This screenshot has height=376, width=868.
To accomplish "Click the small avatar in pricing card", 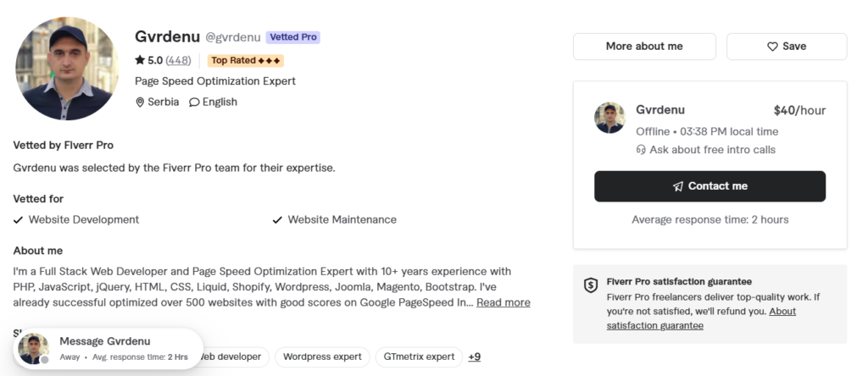I will tap(610, 118).
